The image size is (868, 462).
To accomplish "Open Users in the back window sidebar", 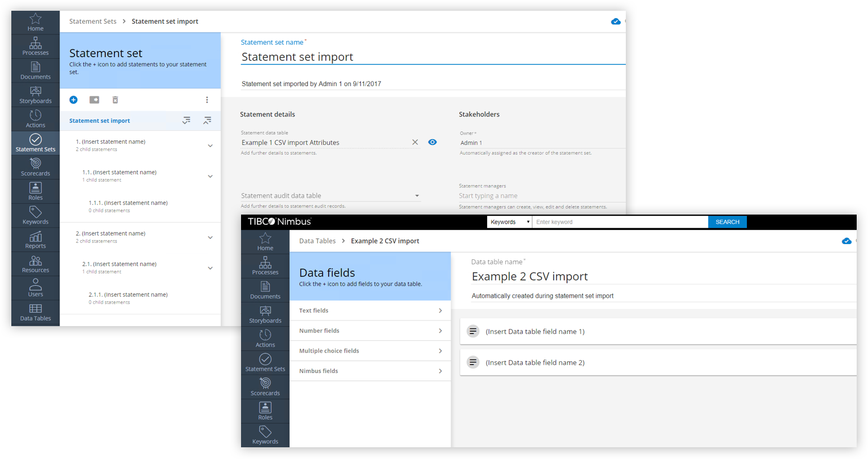I will 35,288.
